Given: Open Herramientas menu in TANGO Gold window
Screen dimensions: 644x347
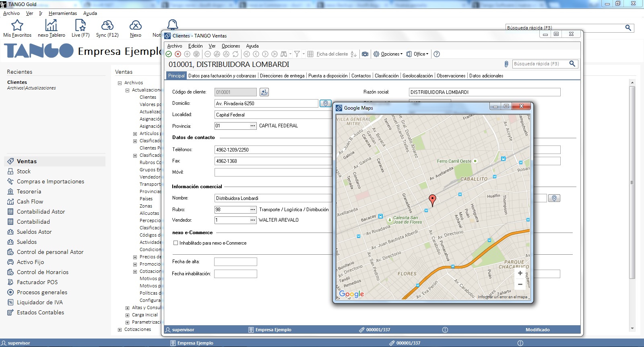Looking at the screenshot, I should coord(63,13).
